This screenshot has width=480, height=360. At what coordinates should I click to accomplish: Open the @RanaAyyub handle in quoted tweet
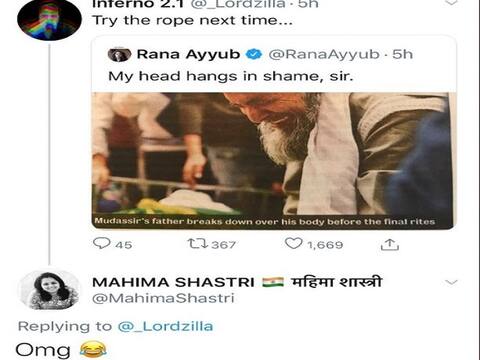click(324, 54)
